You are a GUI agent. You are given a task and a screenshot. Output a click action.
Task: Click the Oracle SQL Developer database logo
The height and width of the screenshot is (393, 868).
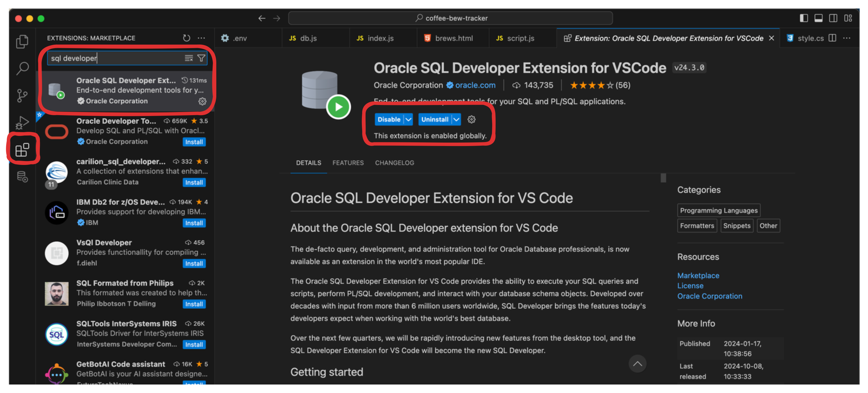click(x=326, y=94)
